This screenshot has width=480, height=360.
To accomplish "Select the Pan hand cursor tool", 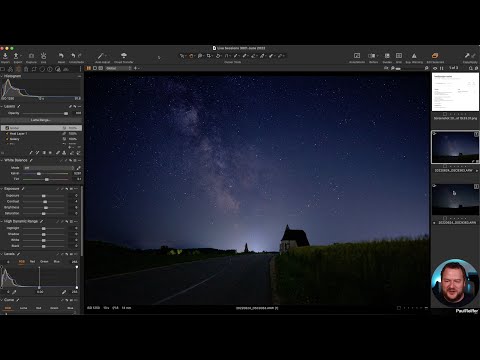I will (x=191, y=56).
